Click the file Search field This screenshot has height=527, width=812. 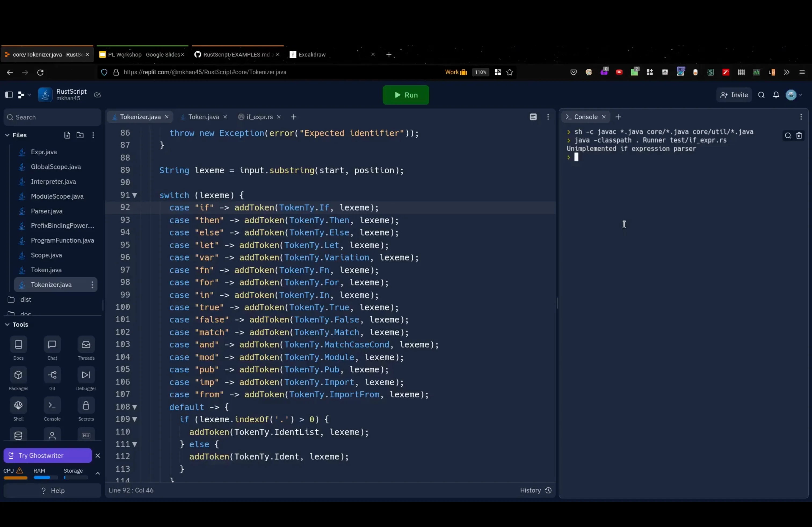52,117
